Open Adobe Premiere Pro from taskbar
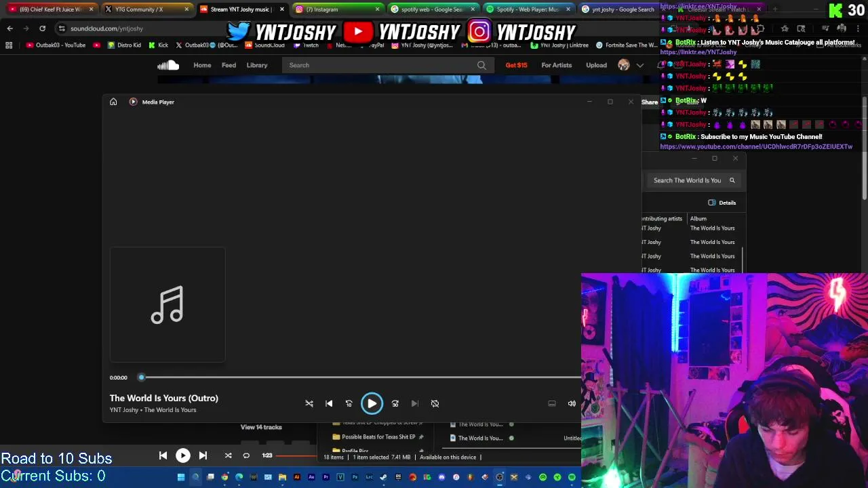868x488 pixels. tap(326, 477)
